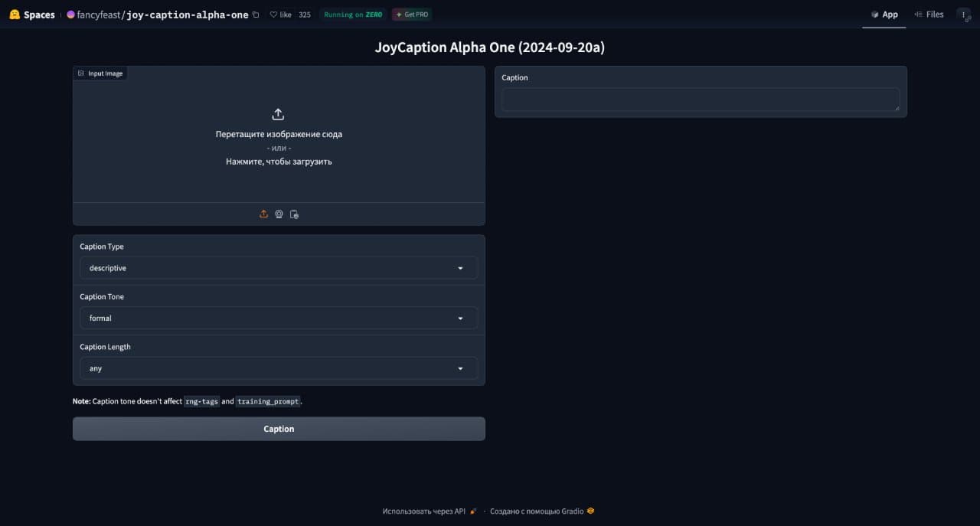Switch to the Files tab
The height and width of the screenshot is (526, 980).
[x=929, y=15]
